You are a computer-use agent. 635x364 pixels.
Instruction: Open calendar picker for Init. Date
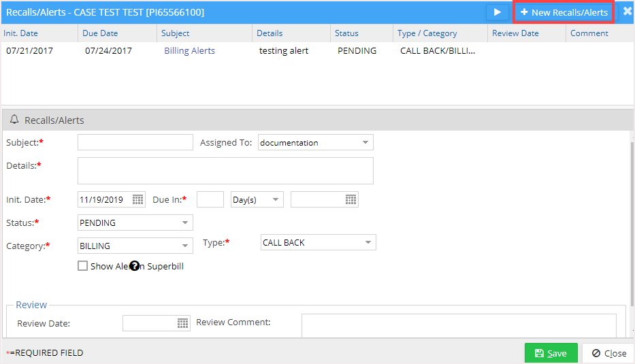[138, 199]
